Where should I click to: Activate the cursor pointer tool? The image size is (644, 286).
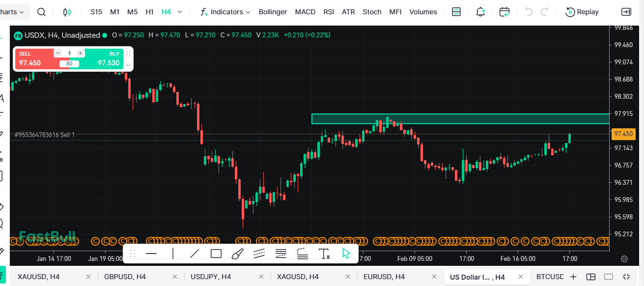pyautogui.click(x=346, y=254)
